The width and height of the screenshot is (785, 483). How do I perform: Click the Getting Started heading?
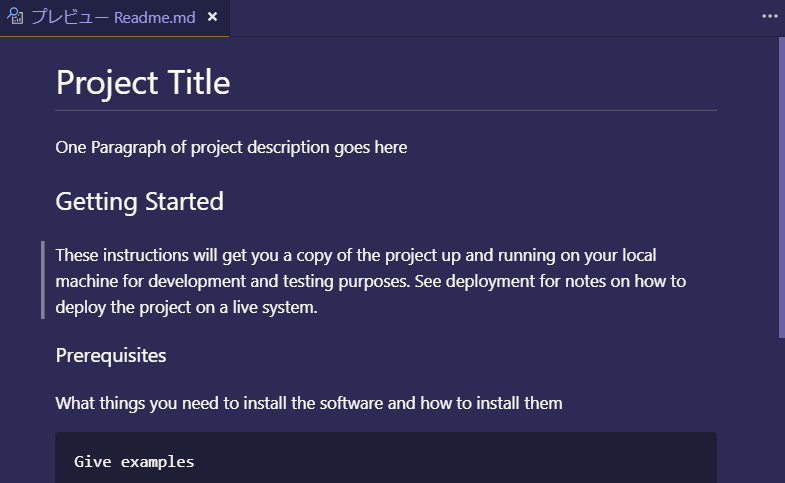(x=139, y=201)
